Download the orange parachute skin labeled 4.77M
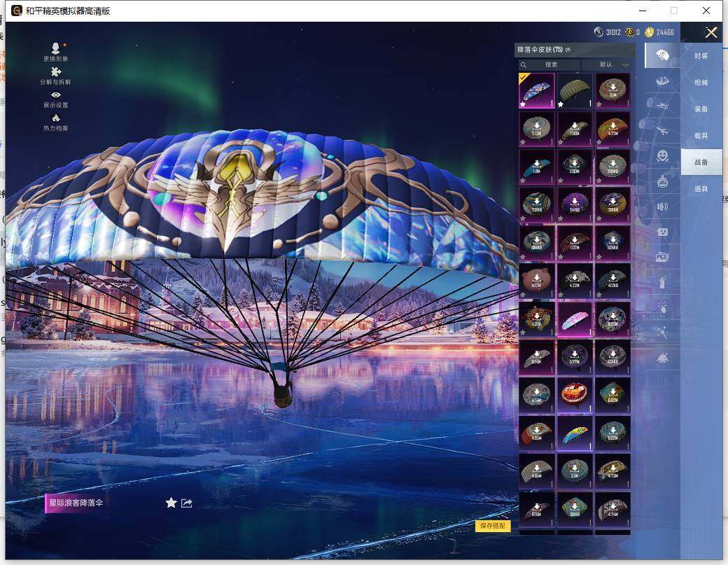Image resolution: width=728 pixels, height=565 pixels. tap(612, 129)
